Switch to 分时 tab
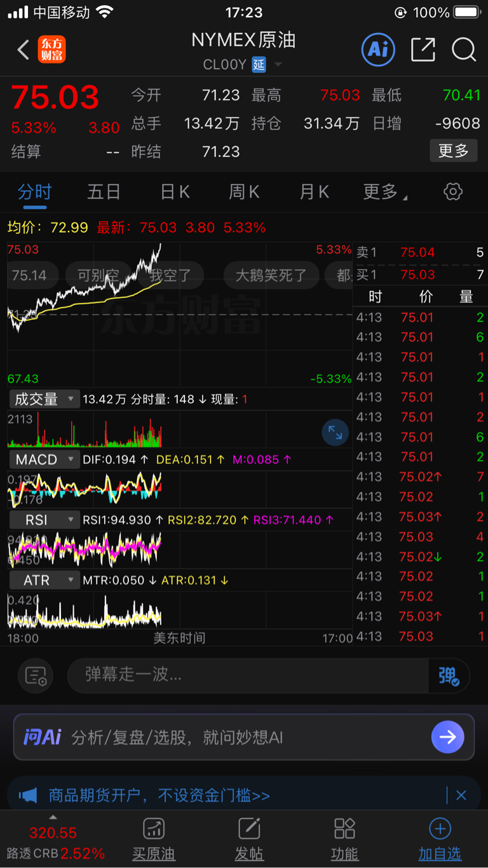Viewport: 488px width, 868px height. tap(34, 191)
